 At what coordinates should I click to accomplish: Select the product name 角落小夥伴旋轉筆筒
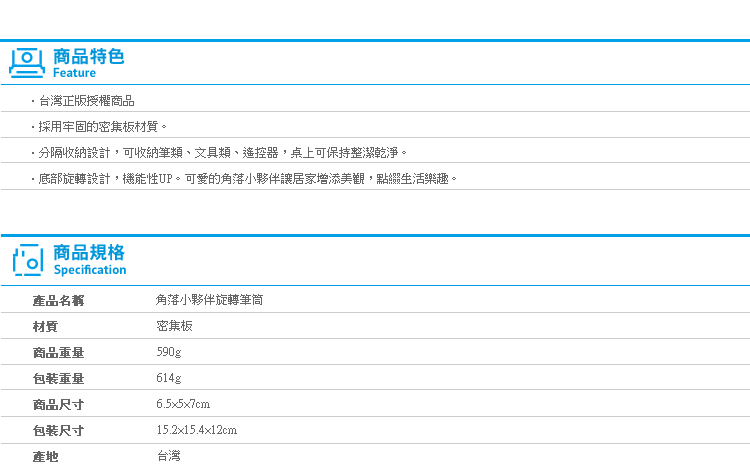click(210, 300)
